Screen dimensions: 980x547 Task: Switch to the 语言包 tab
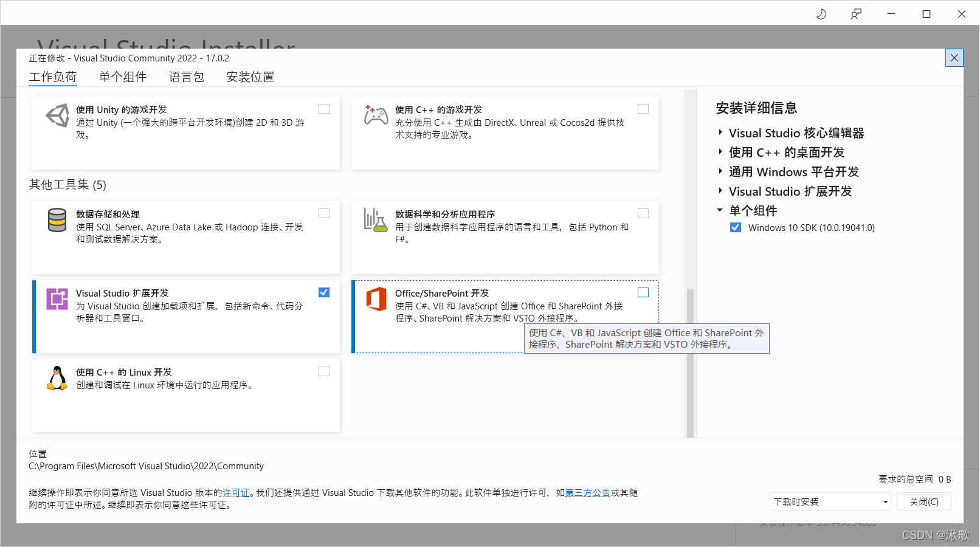pyautogui.click(x=187, y=77)
